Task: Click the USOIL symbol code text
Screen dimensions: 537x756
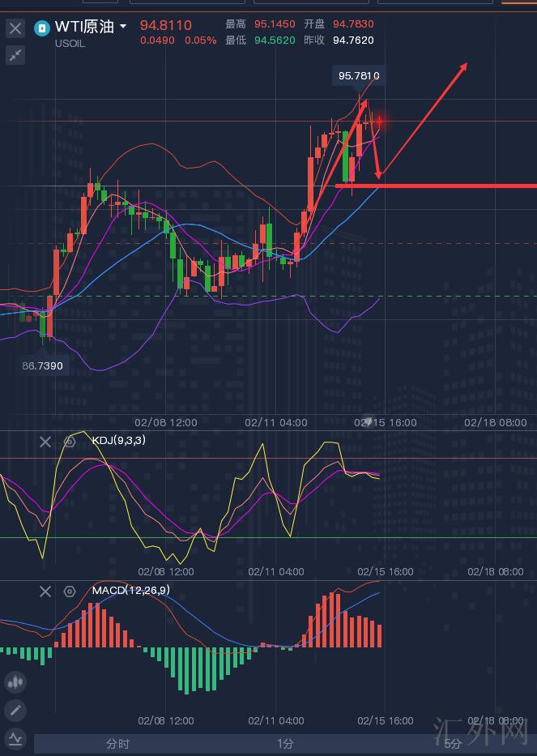Action: (70, 44)
